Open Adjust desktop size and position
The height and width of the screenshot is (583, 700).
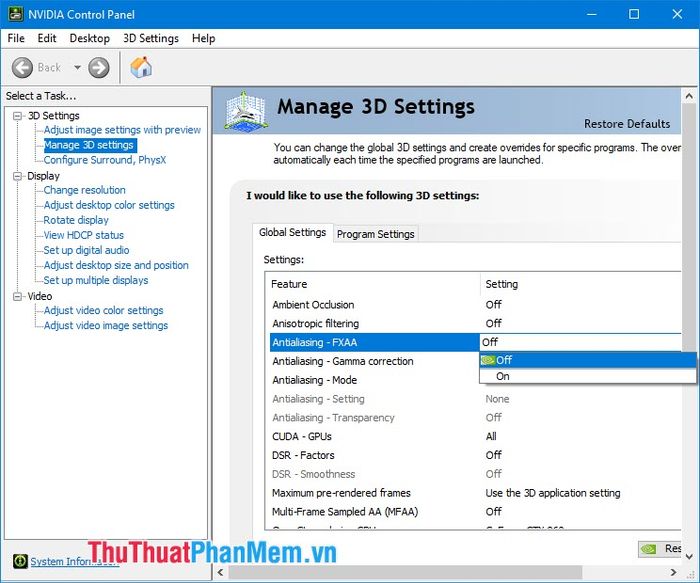[116, 265]
